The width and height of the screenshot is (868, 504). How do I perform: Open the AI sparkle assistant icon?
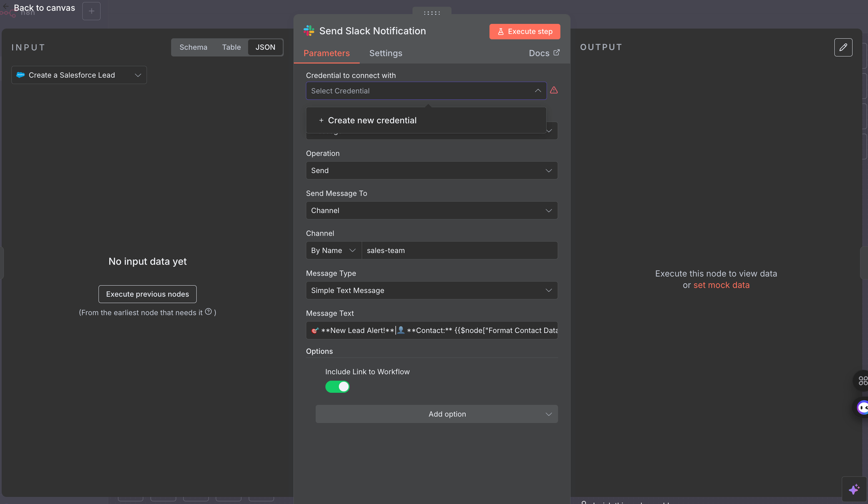point(854,489)
